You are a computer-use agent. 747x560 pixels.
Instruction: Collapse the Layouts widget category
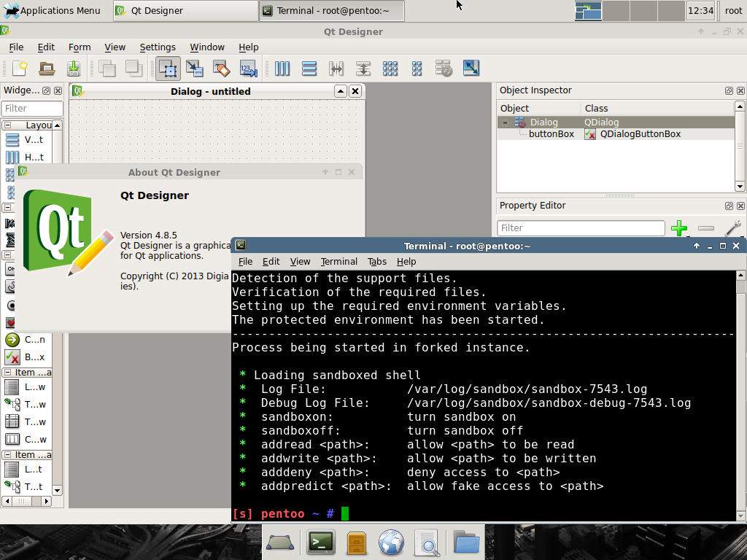pyautogui.click(x=7, y=125)
